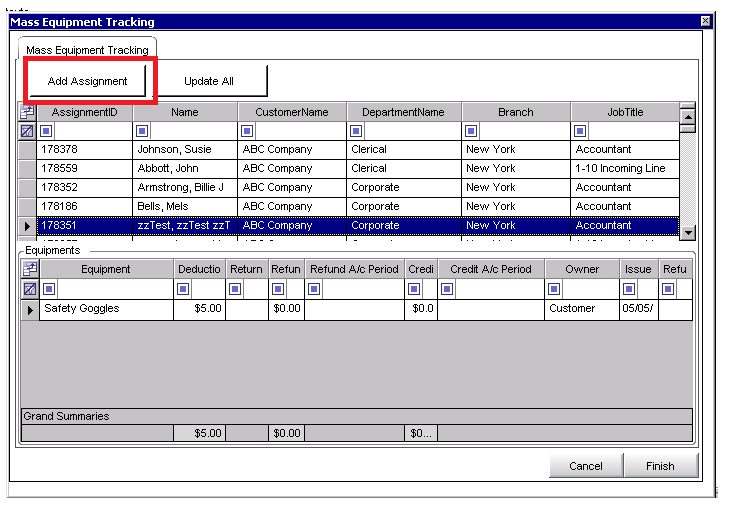
Task: Open Refund amount column filter operator
Action: pyautogui.click(x=278, y=289)
